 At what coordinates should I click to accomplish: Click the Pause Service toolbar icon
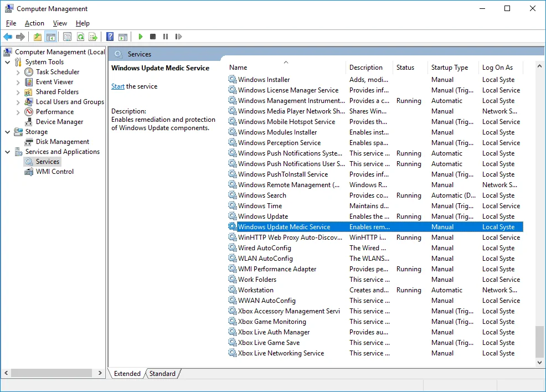point(166,37)
